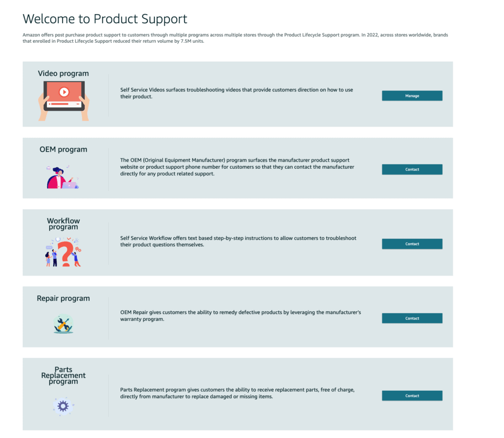Click the Manage button for Video program
This screenshot has height=438, width=504.
click(412, 96)
